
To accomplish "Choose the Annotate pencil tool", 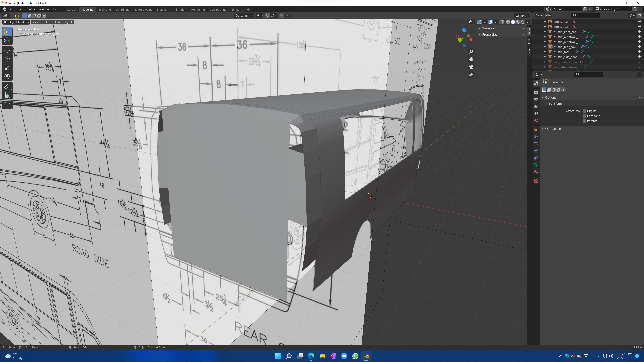I will click(x=7, y=86).
